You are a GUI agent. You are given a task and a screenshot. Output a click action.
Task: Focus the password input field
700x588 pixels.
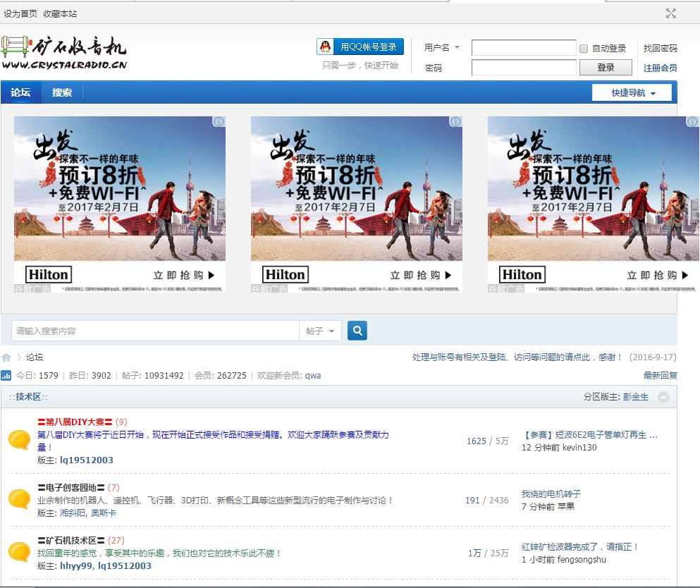click(524, 68)
